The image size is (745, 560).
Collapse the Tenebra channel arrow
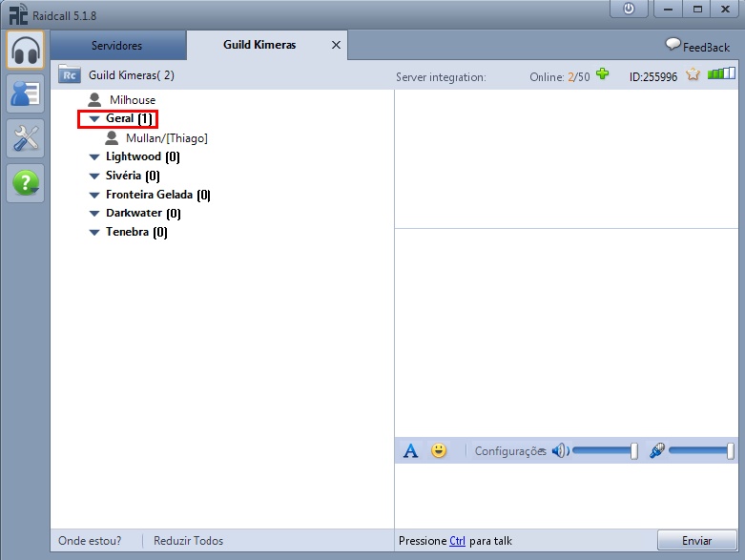tap(94, 232)
